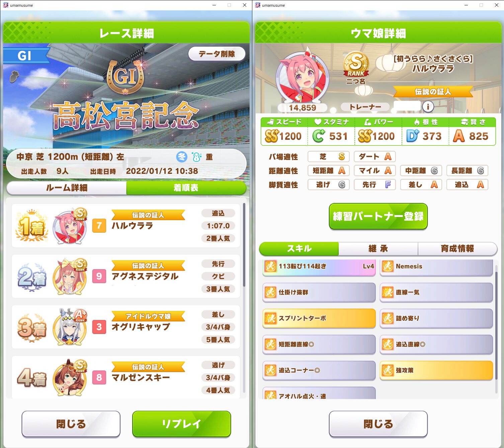Viewport: 504px width, 448px height.
Task: Click the info icon next to trainer name
Action: 428,107
